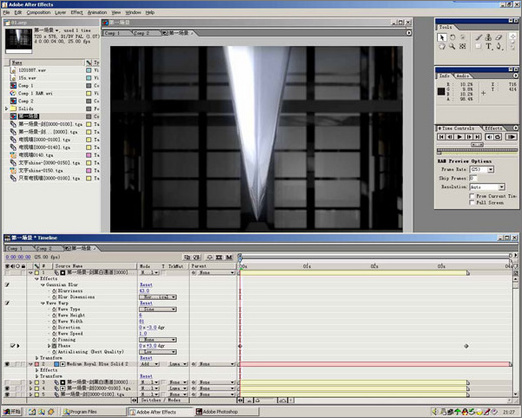Select the Horizontal Type (T) tool

tap(488, 46)
